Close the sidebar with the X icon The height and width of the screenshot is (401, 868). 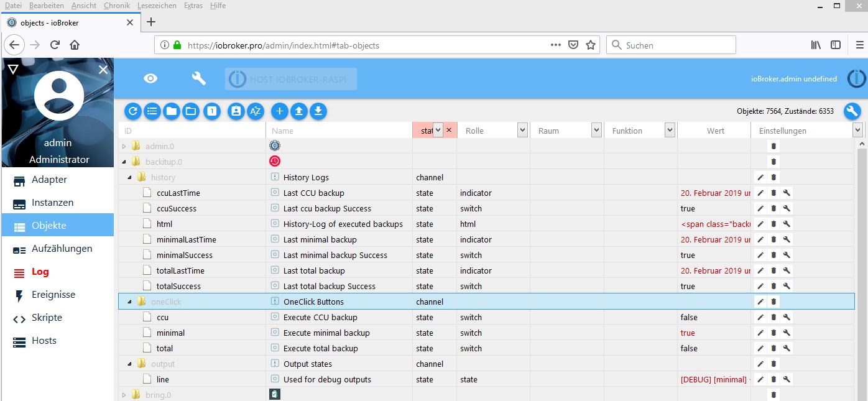click(103, 70)
